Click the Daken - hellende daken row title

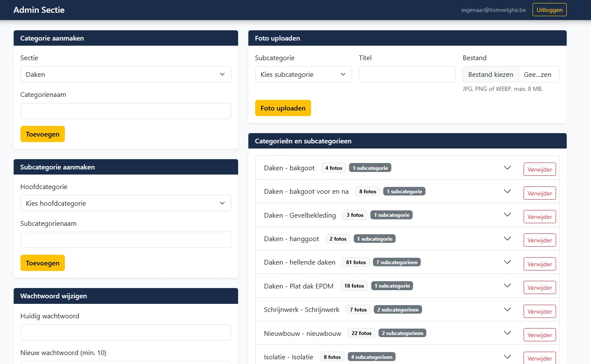click(300, 262)
